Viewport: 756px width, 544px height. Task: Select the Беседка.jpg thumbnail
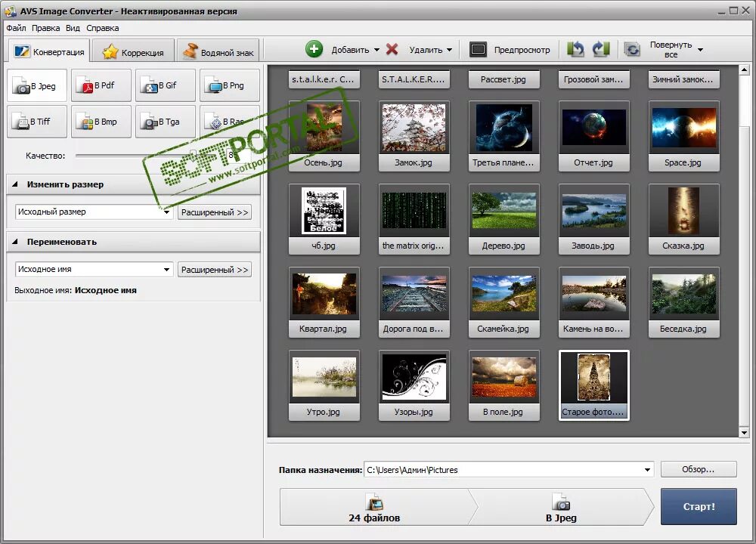(x=683, y=302)
